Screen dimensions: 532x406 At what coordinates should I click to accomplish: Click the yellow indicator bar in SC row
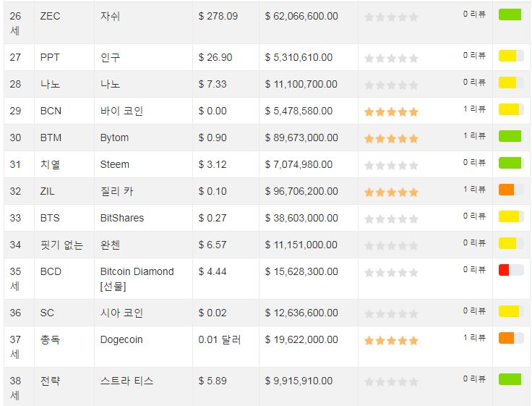point(510,311)
